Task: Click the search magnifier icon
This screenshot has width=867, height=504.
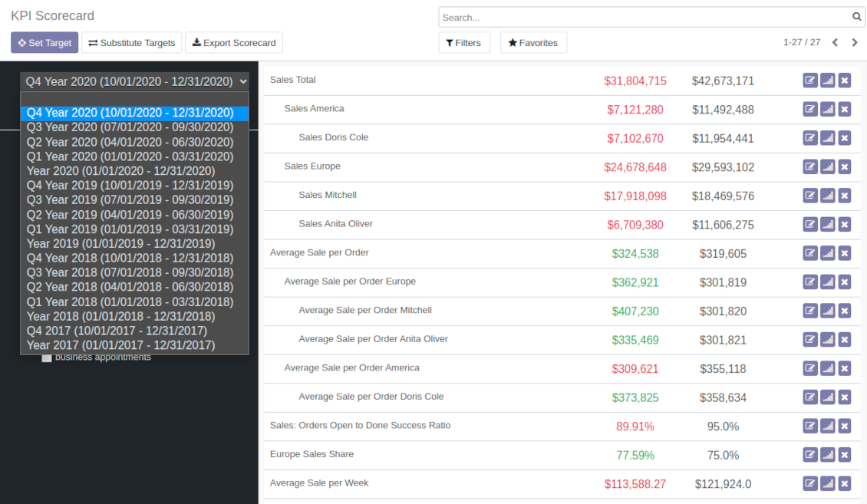Action: coord(857,17)
